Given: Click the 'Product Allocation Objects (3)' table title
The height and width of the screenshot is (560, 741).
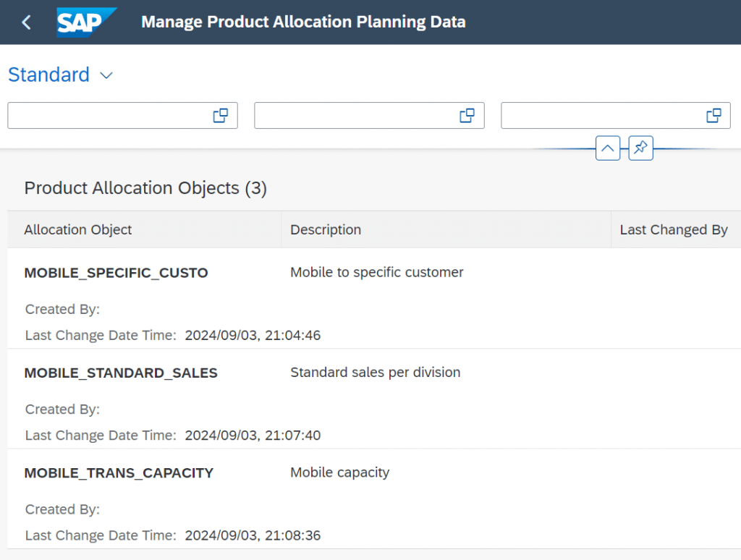Looking at the screenshot, I should coord(145,188).
